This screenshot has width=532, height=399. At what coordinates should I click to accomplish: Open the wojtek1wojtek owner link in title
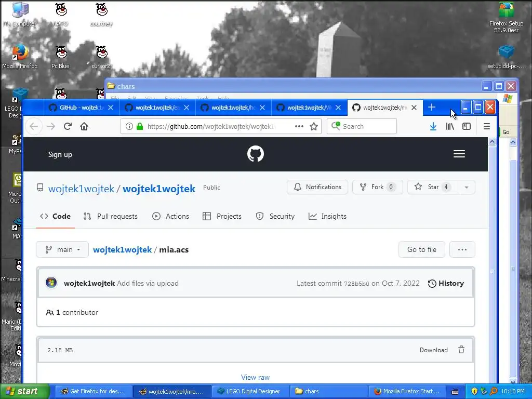tap(81, 189)
